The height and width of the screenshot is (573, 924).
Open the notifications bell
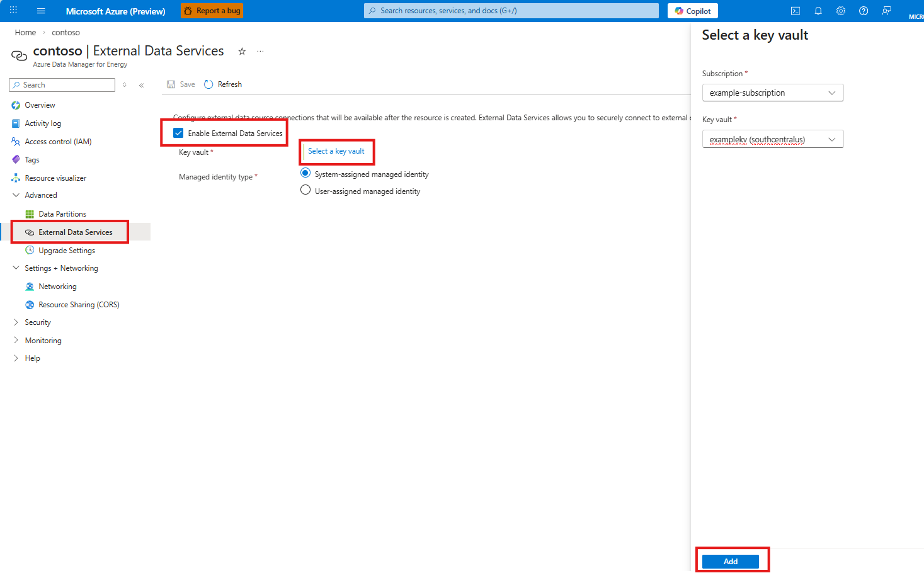coord(818,11)
